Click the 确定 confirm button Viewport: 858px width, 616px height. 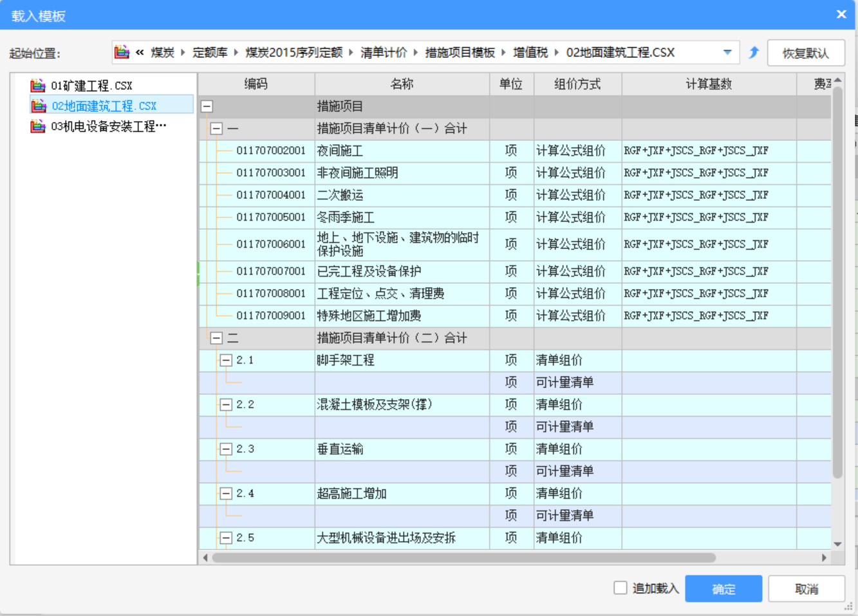(x=723, y=588)
